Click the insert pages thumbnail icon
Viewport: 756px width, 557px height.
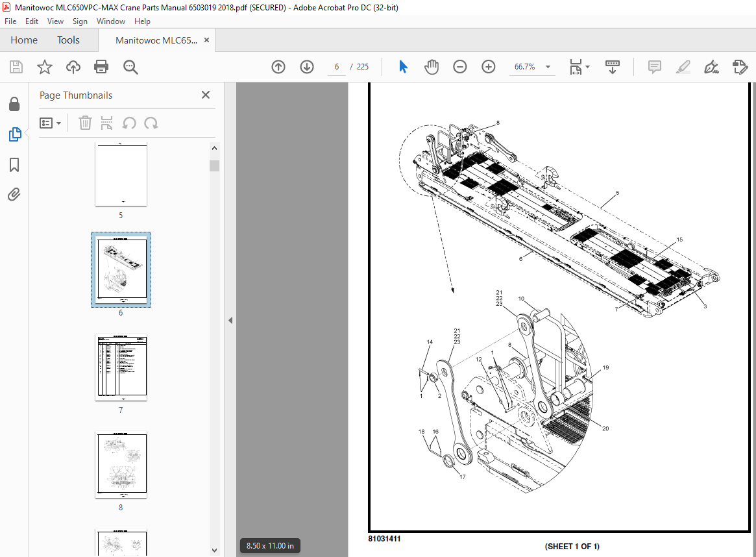[x=106, y=123]
